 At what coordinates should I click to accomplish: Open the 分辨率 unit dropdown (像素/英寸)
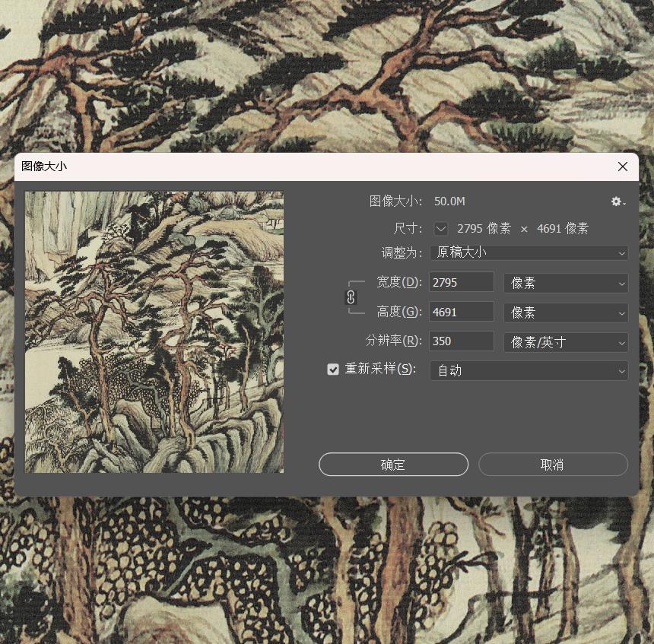[x=566, y=342]
